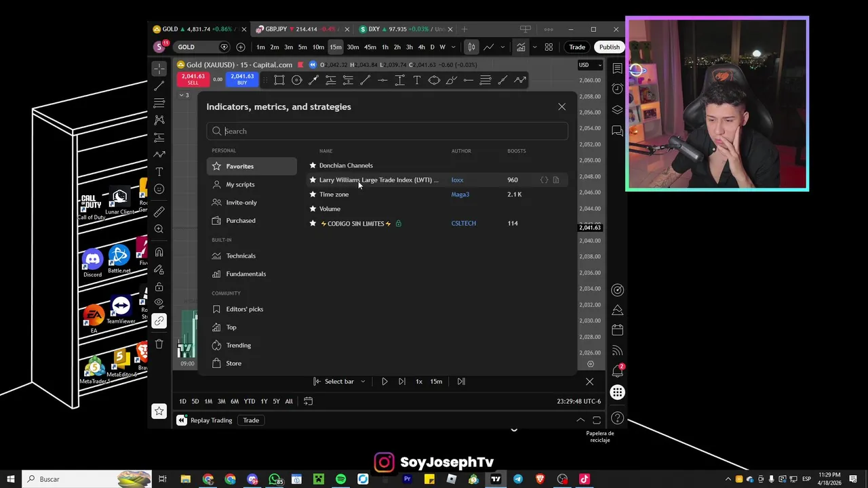Image resolution: width=868 pixels, height=488 pixels.
Task: Click the zoom in magnifier icon
Action: coord(159,229)
